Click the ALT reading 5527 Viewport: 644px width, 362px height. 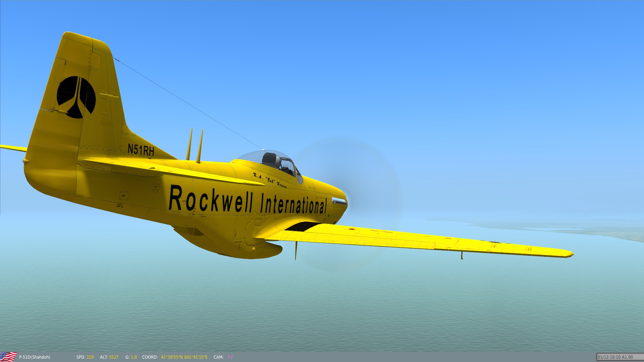tap(114, 357)
